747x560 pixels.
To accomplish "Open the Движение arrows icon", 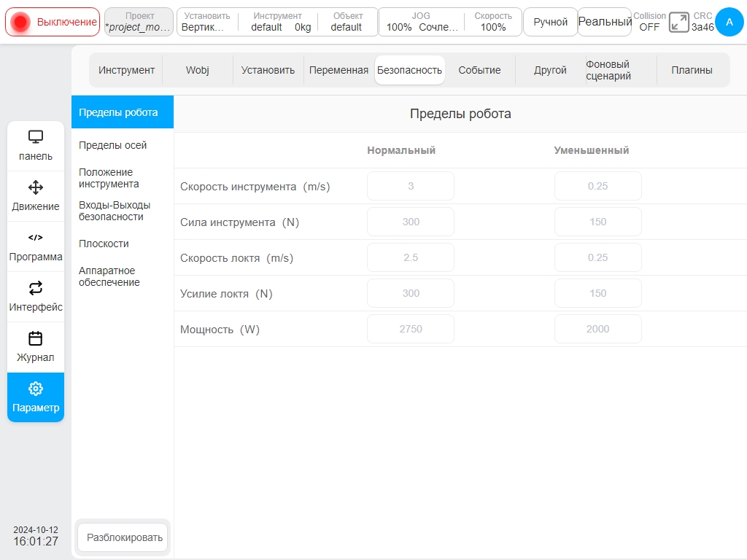I will click(x=36, y=187).
